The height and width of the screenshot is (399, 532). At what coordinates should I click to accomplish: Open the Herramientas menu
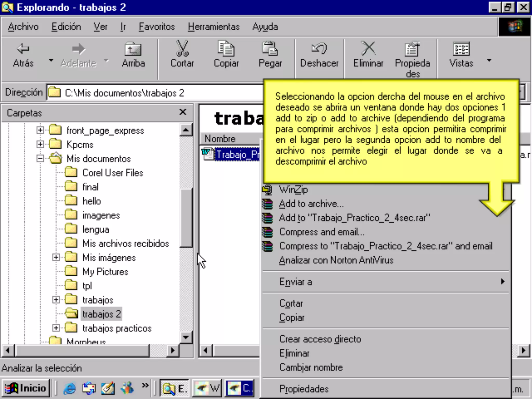tap(214, 27)
